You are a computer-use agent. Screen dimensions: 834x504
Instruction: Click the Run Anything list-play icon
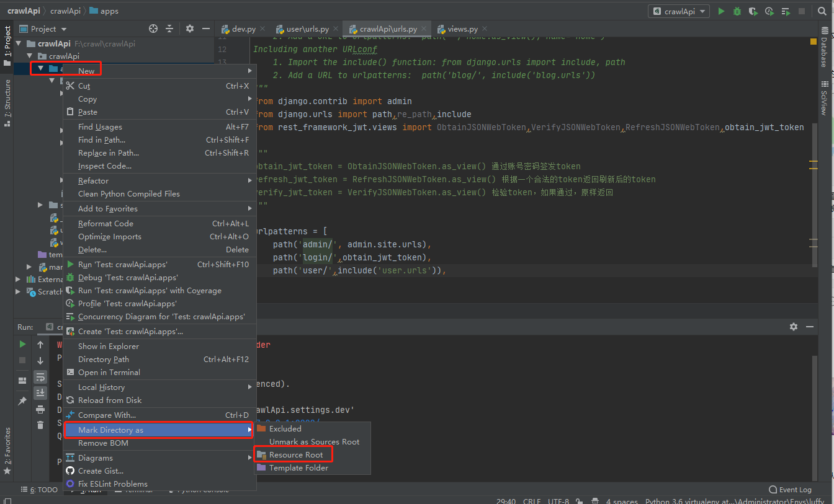(786, 11)
